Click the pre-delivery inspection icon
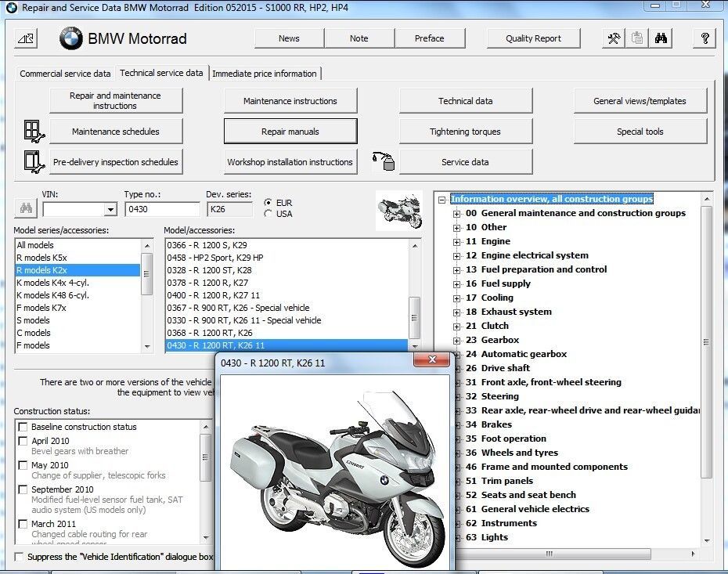This screenshot has width=728, height=574. click(x=34, y=161)
